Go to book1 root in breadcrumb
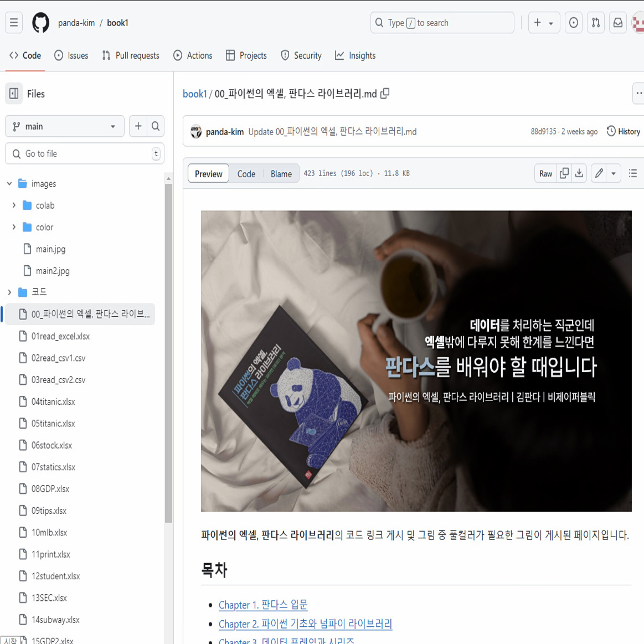The height and width of the screenshot is (644, 644). pos(195,94)
